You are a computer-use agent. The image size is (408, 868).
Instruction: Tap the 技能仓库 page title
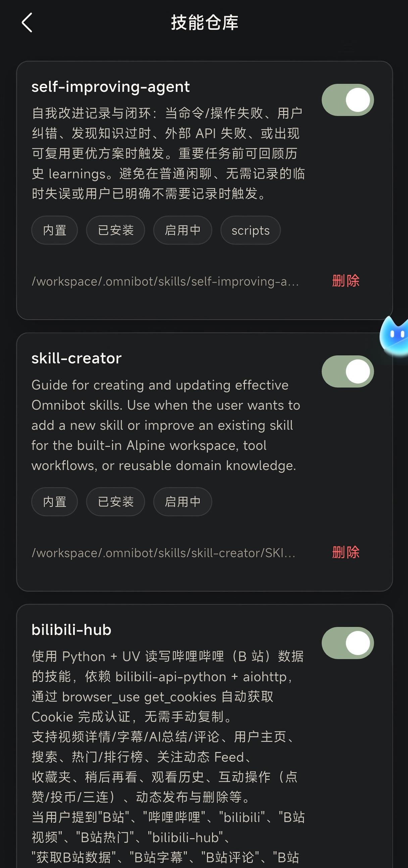point(204,22)
